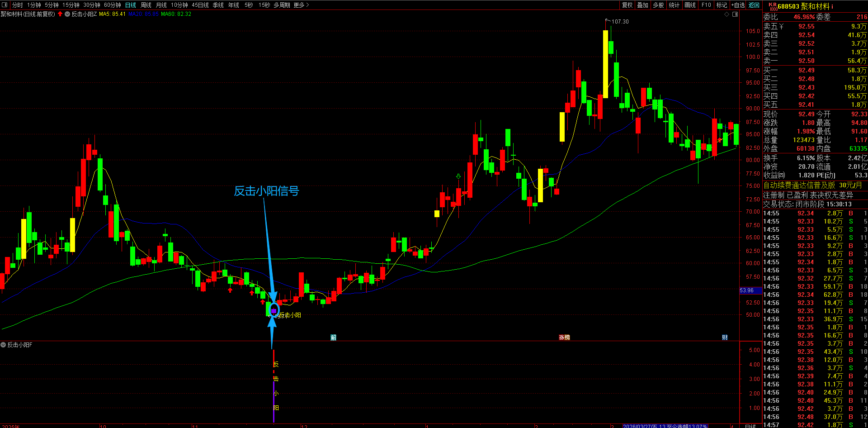
Task: Click the 自动续费通达信普及版 link
Action: click(x=799, y=185)
